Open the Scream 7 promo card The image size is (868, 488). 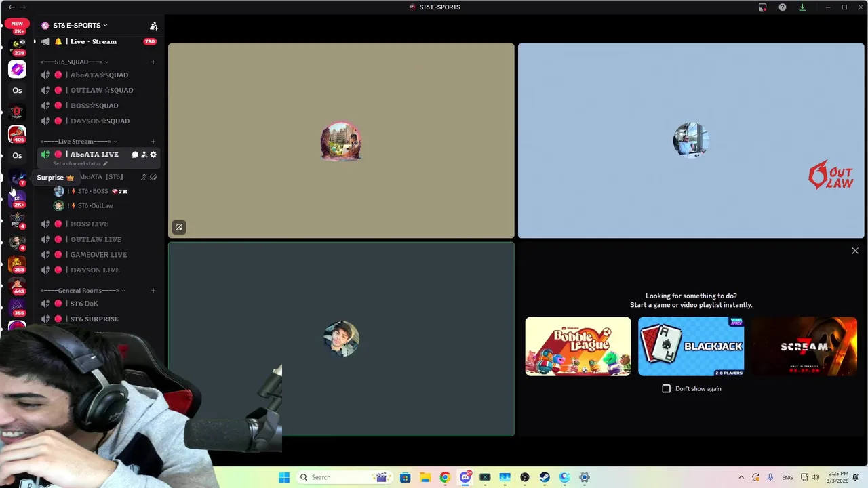click(x=804, y=346)
